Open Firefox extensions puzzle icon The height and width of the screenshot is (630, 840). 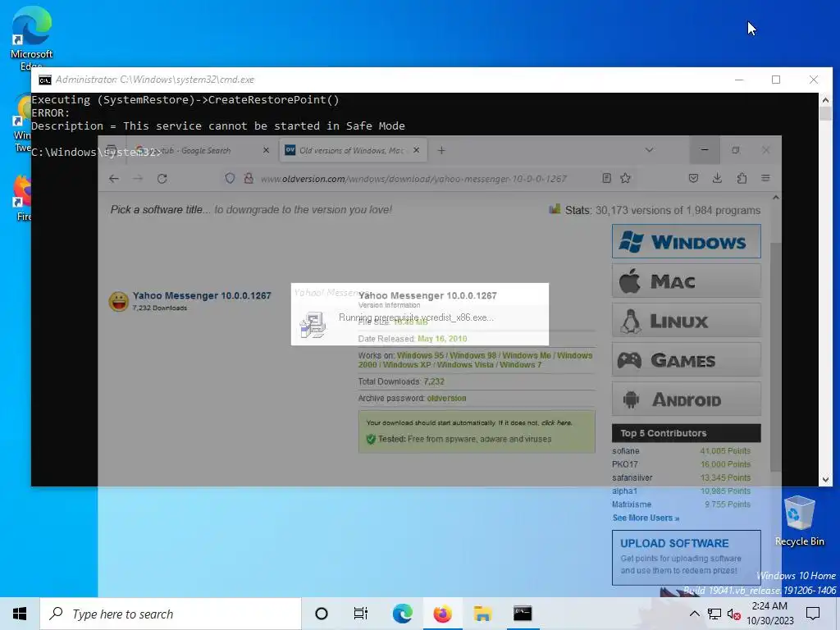[x=742, y=178]
